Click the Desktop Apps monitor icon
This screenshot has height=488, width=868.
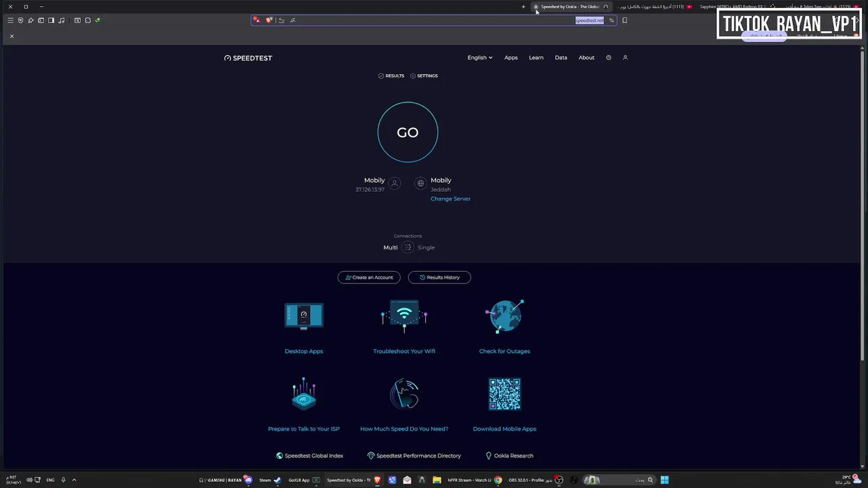click(304, 316)
